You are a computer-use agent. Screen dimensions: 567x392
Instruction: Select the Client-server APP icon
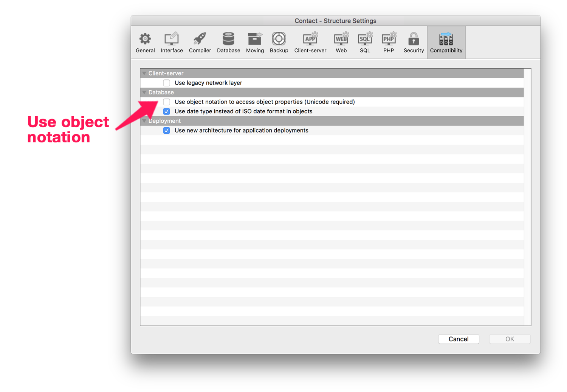coord(310,39)
